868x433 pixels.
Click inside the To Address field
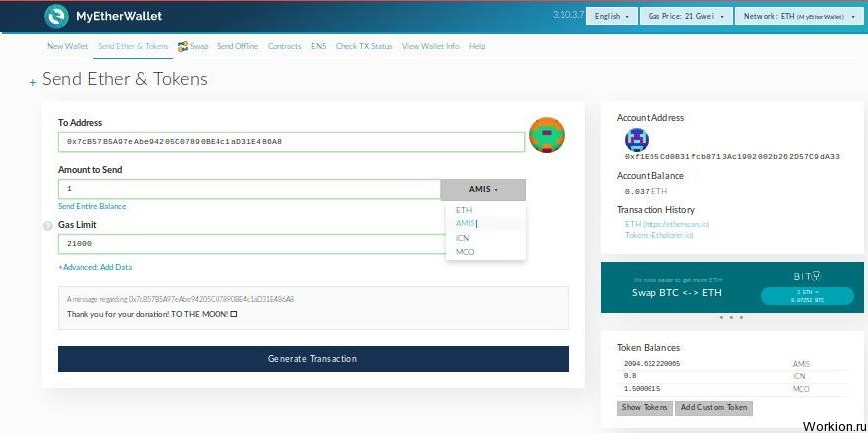coord(291,142)
